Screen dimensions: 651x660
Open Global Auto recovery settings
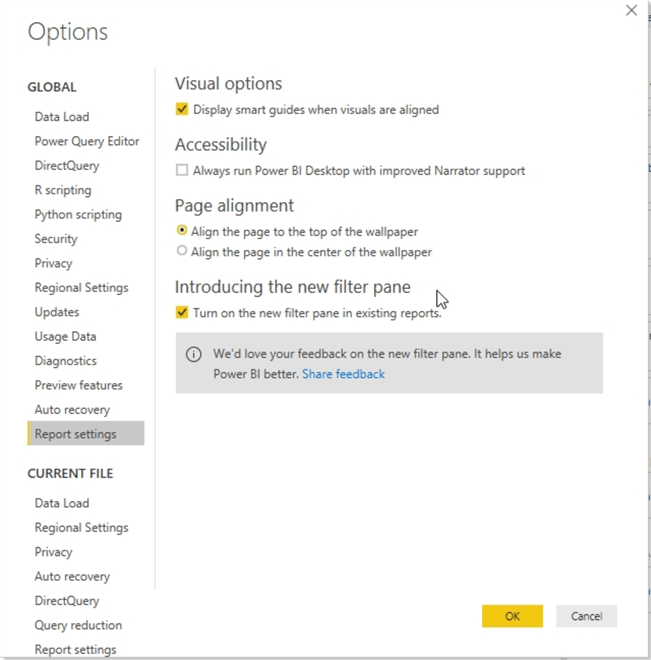pos(72,410)
